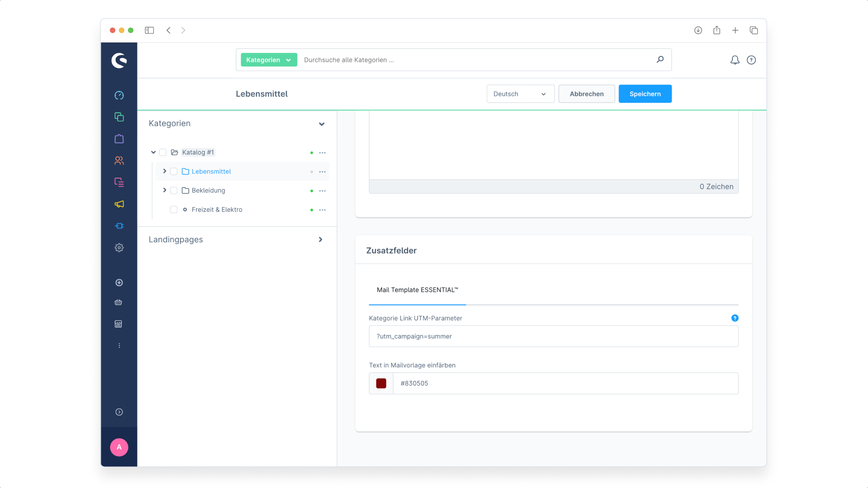Expand the Landingpages section
The image size is (868, 488).
[x=321, y=239]
